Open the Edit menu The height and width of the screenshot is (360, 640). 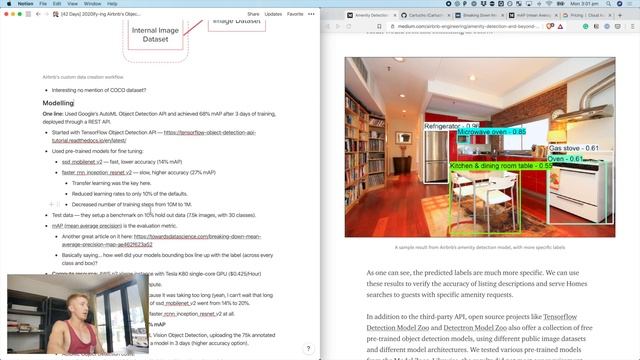tap(57, 4)
